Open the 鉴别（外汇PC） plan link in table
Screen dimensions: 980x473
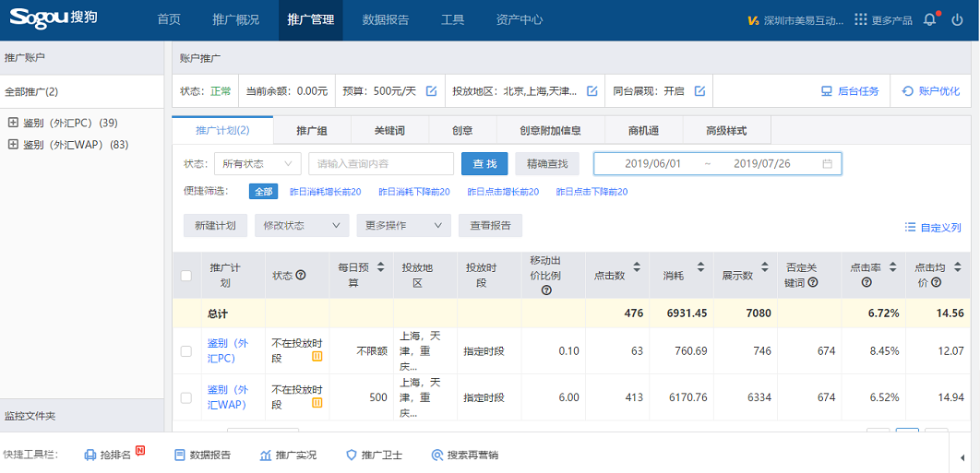tap(228, 350)
